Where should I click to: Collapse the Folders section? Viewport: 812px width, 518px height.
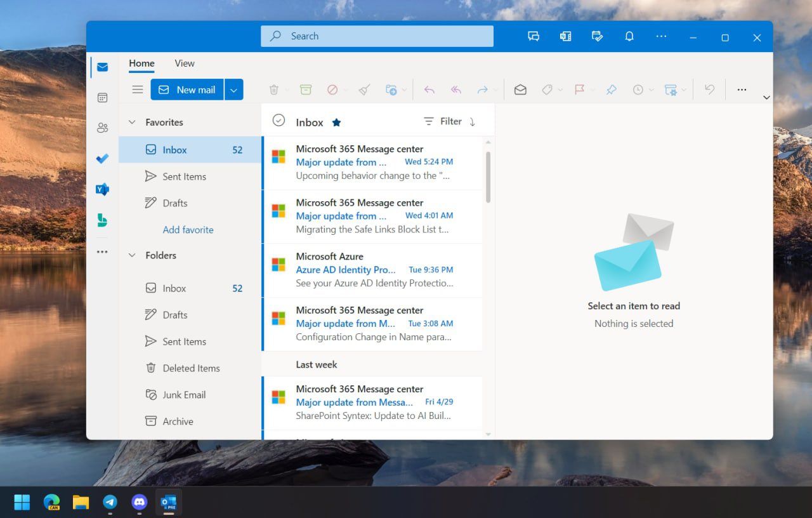click(132, 255)
